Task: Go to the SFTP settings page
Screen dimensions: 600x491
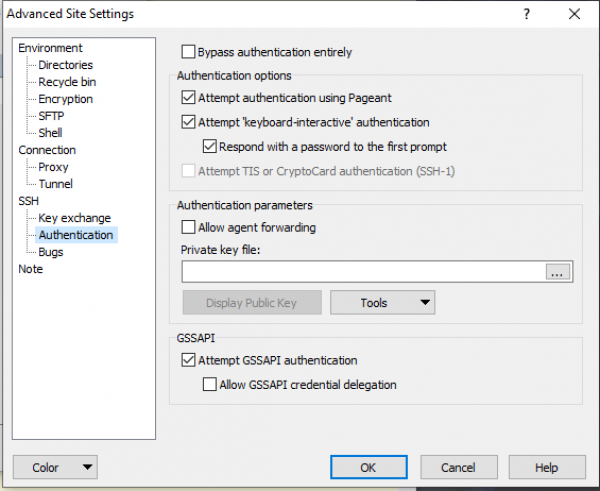Action: 52,116
